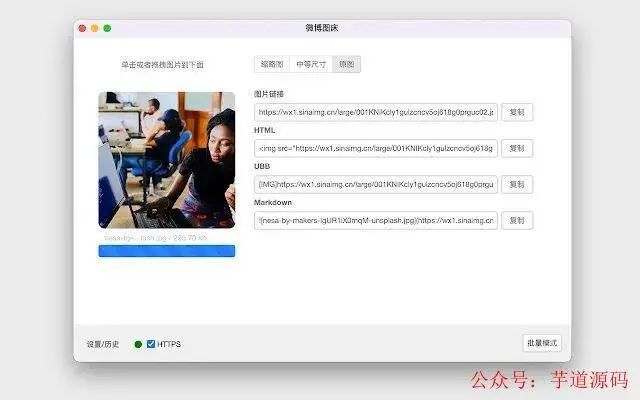Maximize the window with green button
This screenshot has height=400, width=640.
[x=107, y=28]
